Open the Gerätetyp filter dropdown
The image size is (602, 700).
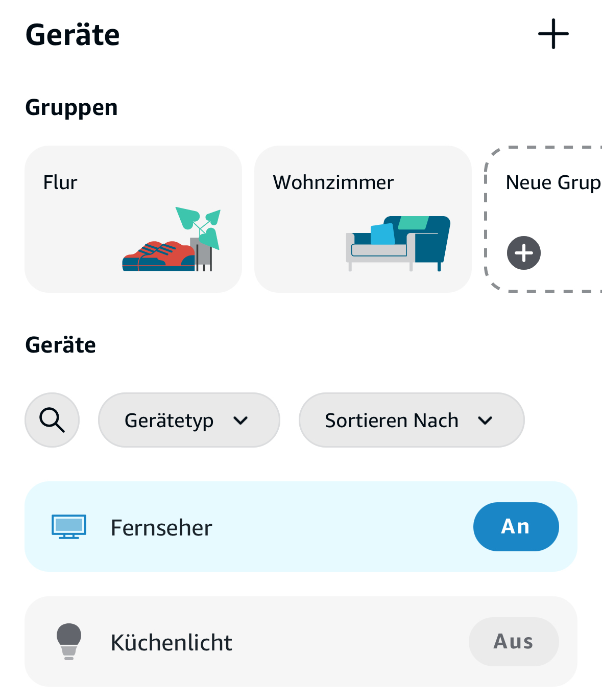(x=188, y=420)
